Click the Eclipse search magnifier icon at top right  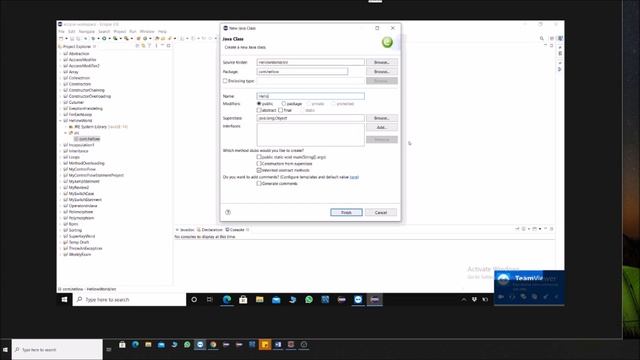click(x=542, y=38)
